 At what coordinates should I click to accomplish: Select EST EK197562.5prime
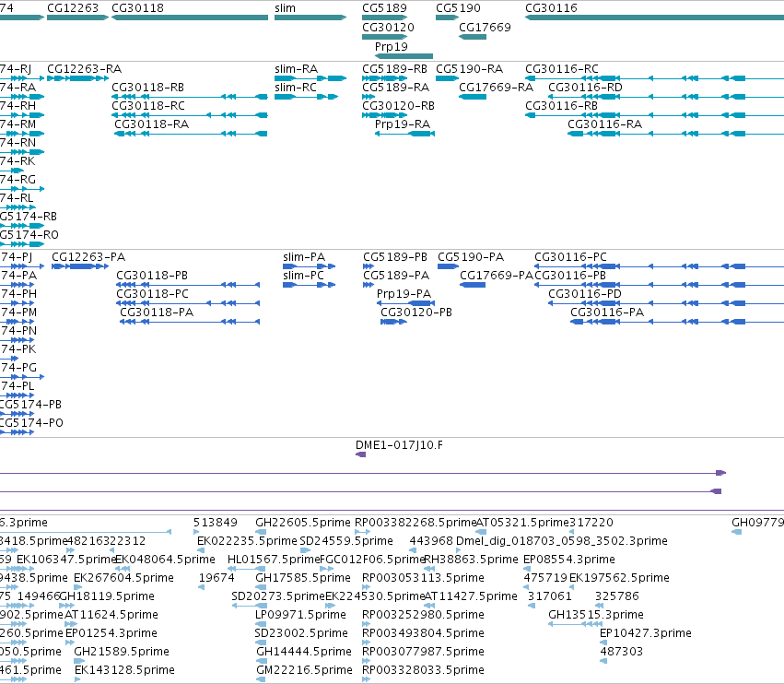pos(619,578)
